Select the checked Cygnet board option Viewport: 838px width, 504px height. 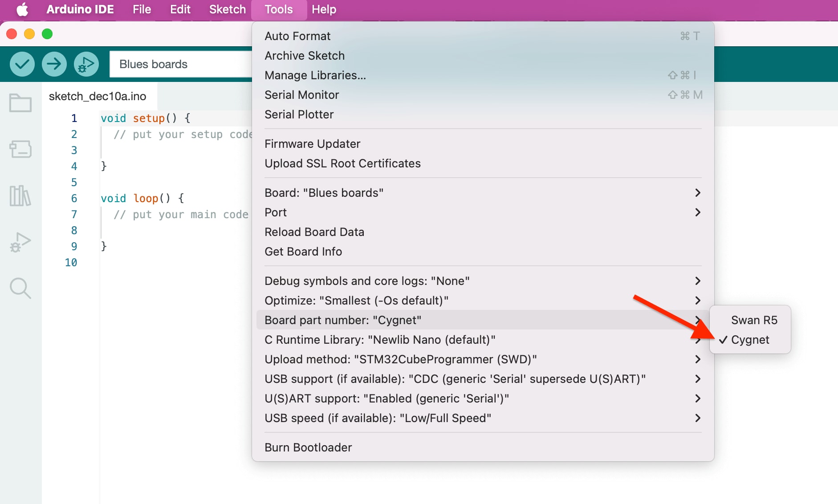click(x=750, y=340)
